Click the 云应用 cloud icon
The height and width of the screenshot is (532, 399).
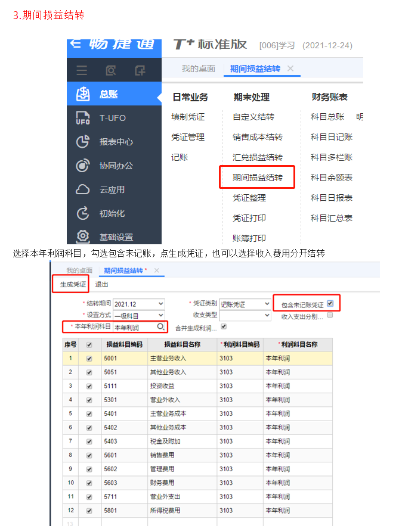[x=83, y=189]
